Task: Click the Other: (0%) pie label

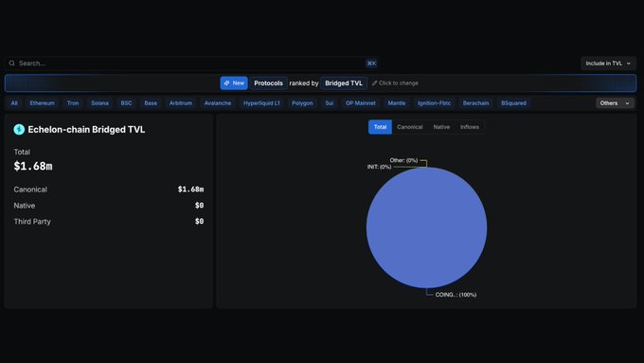Action: [403, 160]
